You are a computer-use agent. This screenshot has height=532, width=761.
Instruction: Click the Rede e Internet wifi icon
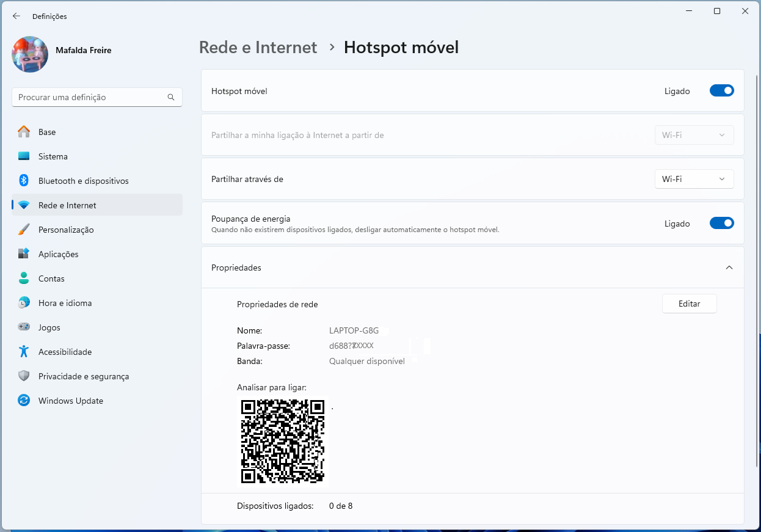click(24, 205)
